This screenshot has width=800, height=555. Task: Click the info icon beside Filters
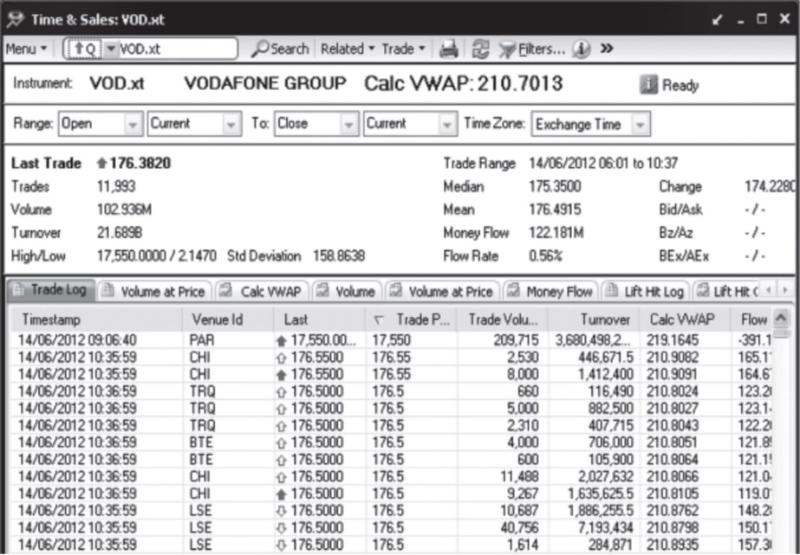coord(581,49)
